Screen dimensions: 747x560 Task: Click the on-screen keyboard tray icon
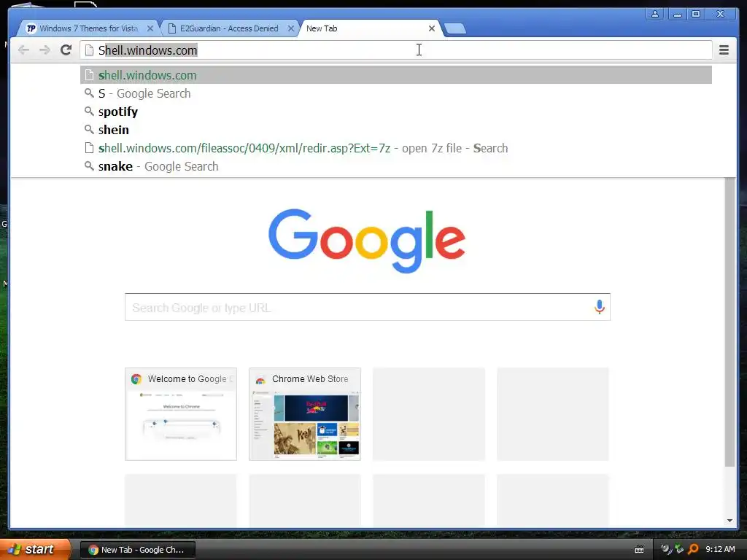click(x=639, y=550)
